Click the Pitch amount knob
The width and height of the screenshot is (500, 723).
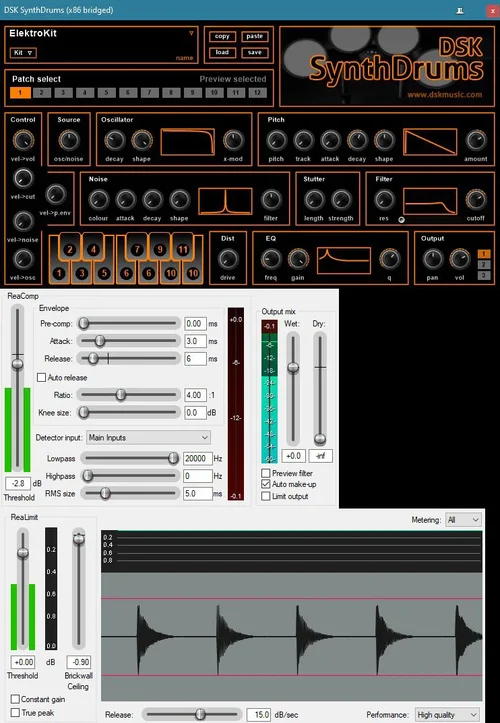pos(476,140)
